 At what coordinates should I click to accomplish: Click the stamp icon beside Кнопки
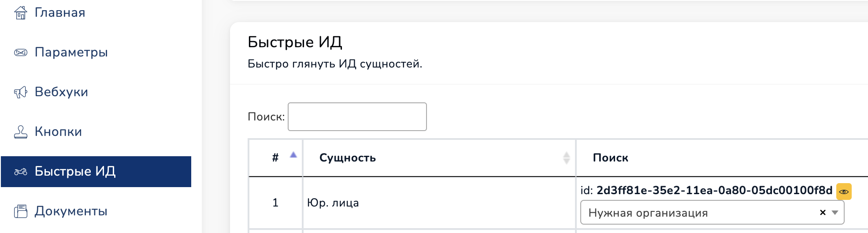tap(21, 132)
